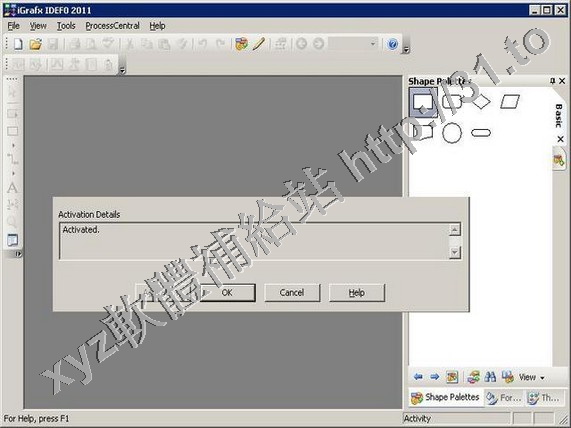
Task: Click the disabled Undo icon
Action: point(203,44)
